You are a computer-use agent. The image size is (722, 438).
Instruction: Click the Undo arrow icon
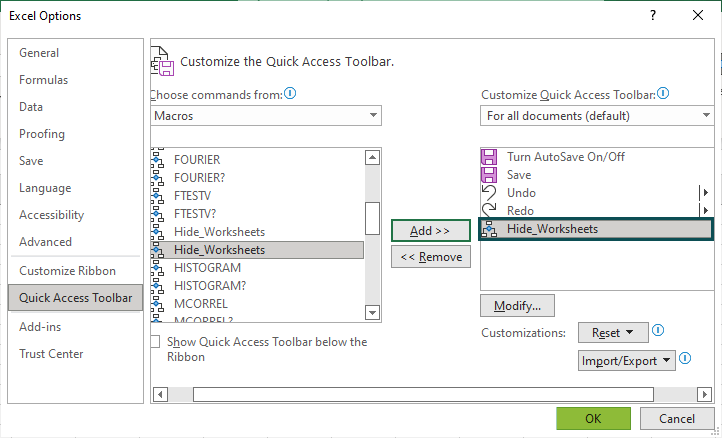489,193
